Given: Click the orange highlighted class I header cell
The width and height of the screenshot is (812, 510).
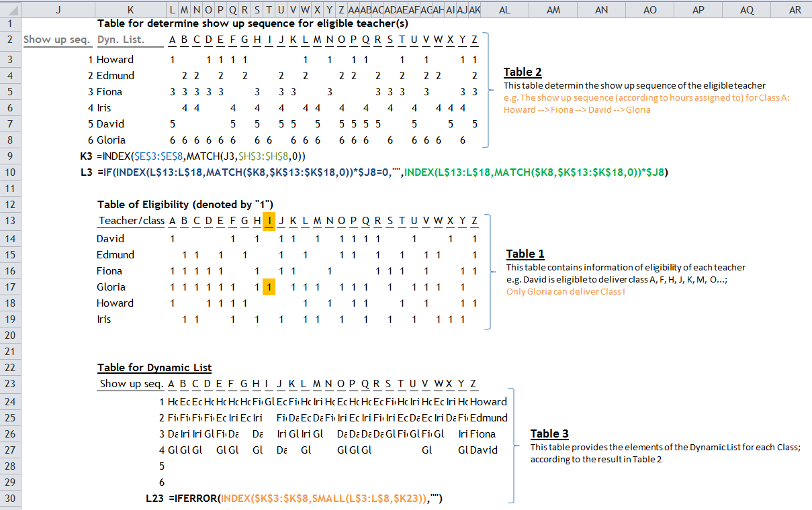Looking at the screenshot, I should (x=269, y=221).
